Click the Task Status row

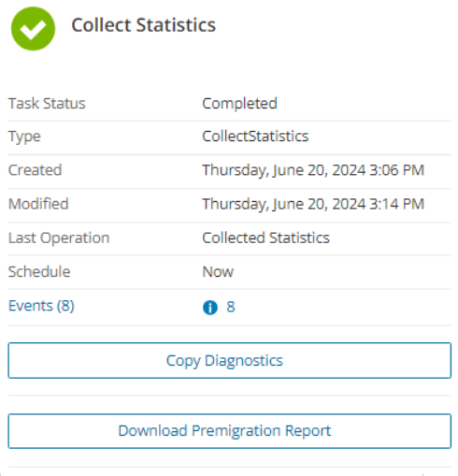coord(230,104)
